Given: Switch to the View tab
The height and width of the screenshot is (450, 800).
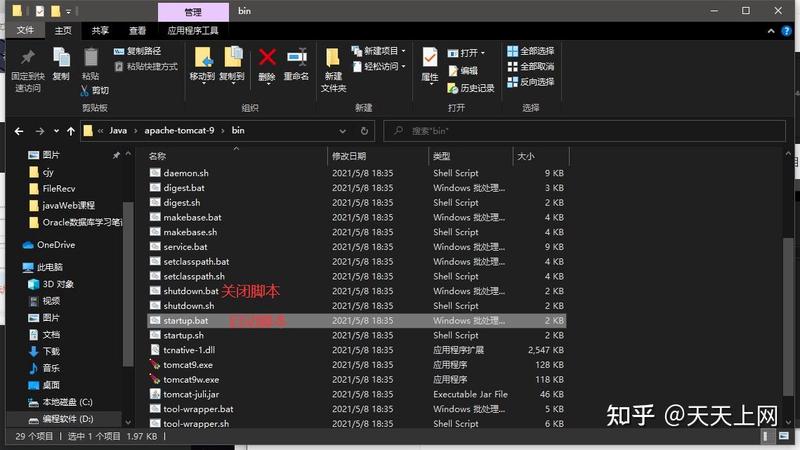Looking at the screenshot, I should coord(137,31).
